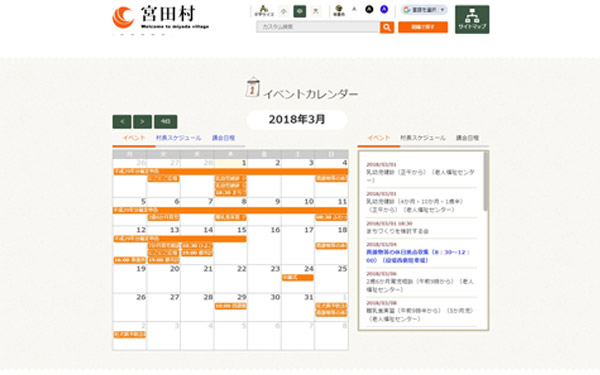Click the event calendar heading icon

[x=253, y=87]
